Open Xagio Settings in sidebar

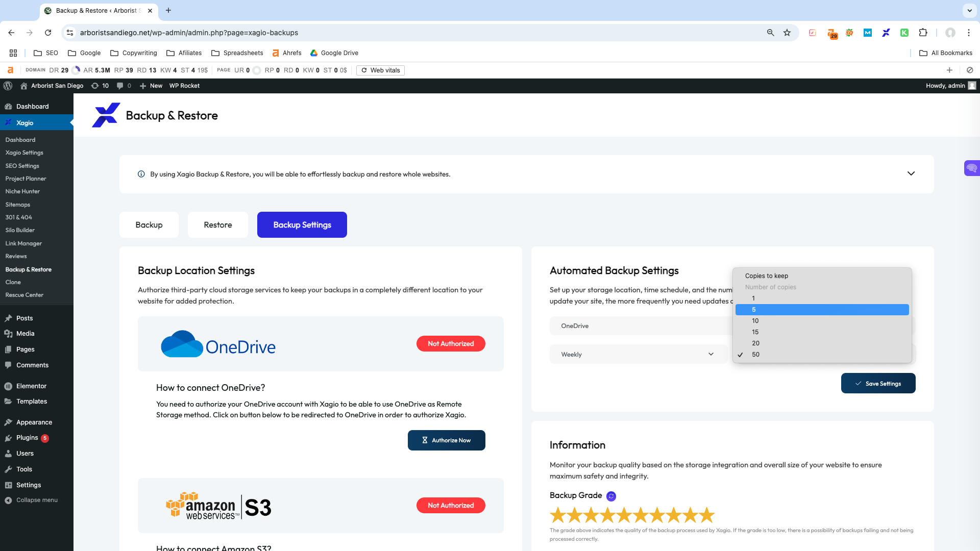(24, 153)
